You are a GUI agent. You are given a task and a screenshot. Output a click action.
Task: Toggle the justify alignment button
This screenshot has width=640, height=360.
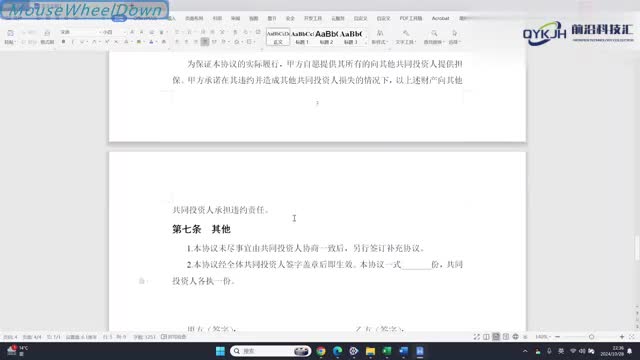click(x=205, y=42)
